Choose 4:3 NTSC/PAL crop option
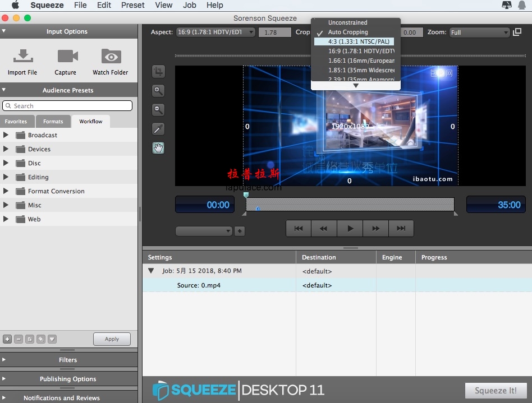532x403 pixels. click(354, 41)
